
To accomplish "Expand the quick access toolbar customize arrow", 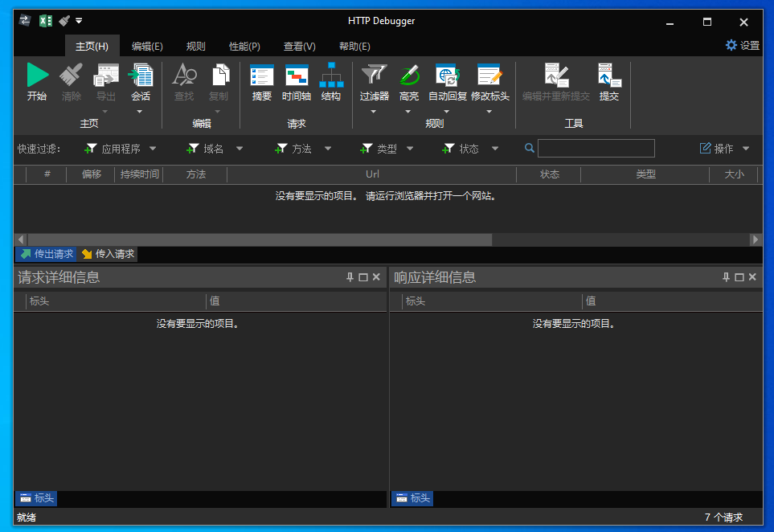I will coord(79,21).
